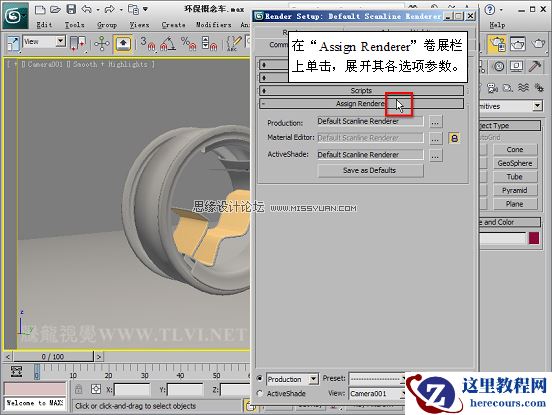This screenshot has width=552, height=415.
Task: Open the Tools menu
Action: (x=74, y=25)
